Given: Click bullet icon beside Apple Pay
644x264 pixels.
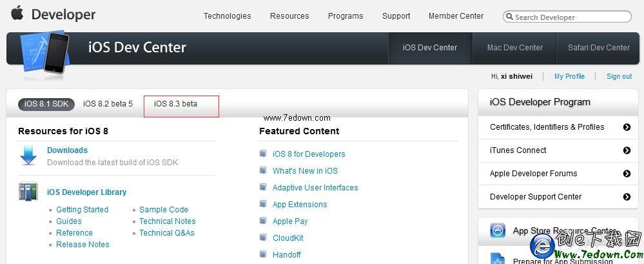Looking at the screenshot, I should click(x=263, y=221).
